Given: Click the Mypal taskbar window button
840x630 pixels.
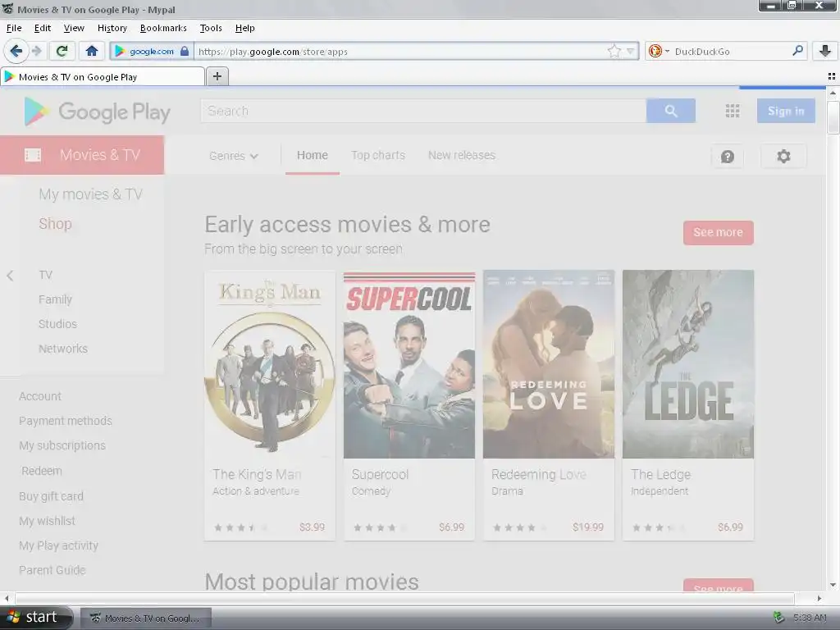Looking at the screenshot, I should pyautogui.click(x=146, y=619).
